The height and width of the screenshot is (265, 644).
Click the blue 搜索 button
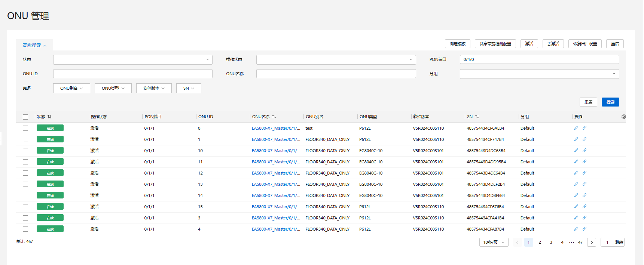(x=610, y=102)
